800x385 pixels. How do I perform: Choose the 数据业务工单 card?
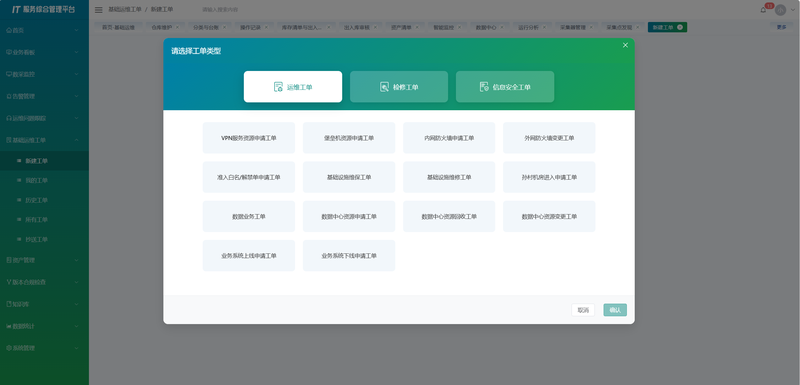pos(249,216)
